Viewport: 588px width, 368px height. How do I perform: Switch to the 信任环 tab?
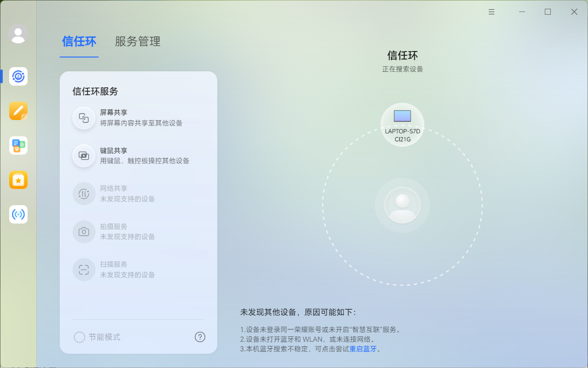click(79, 42)
